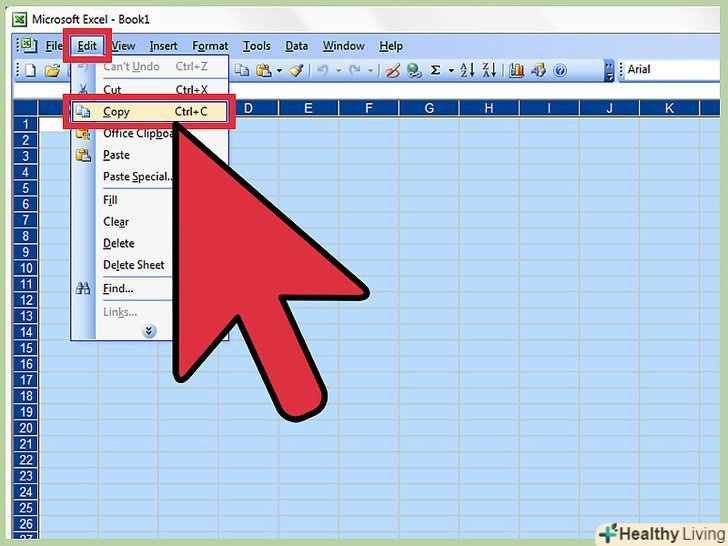Select row 20 header

click(x=26, y=428)
